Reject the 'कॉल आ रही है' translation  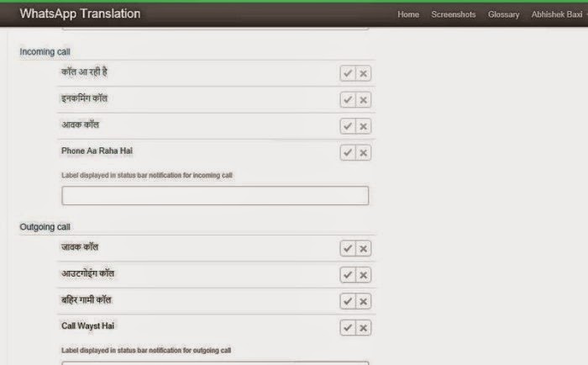[x=364, y=73]
